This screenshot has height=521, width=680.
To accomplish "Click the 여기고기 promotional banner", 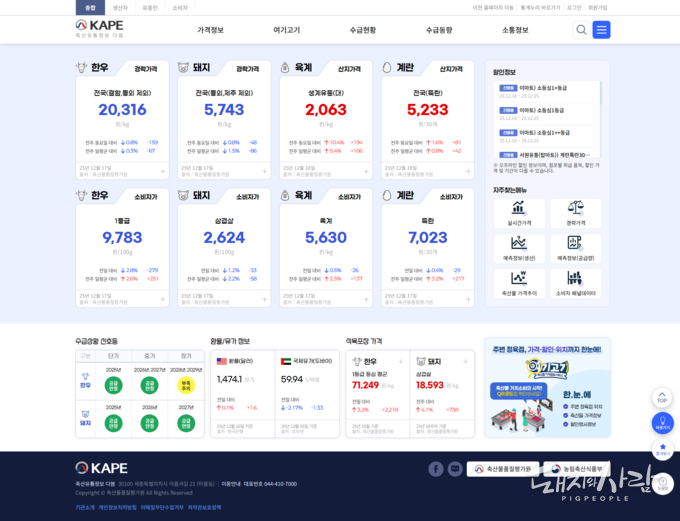I will pos(547,386).
